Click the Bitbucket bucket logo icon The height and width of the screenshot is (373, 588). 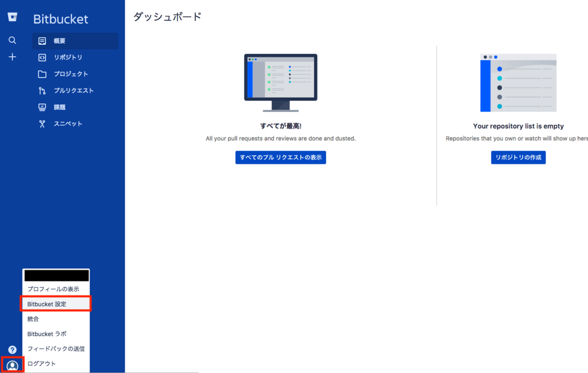pyautogui.click(x=13, y=17)
